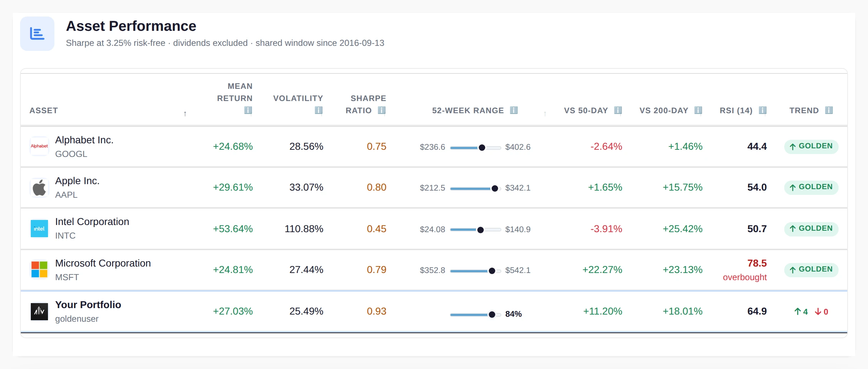Viewport: 868px width, 369px height.
Task: Sort by VS 50-Day header
Action: 586,111
